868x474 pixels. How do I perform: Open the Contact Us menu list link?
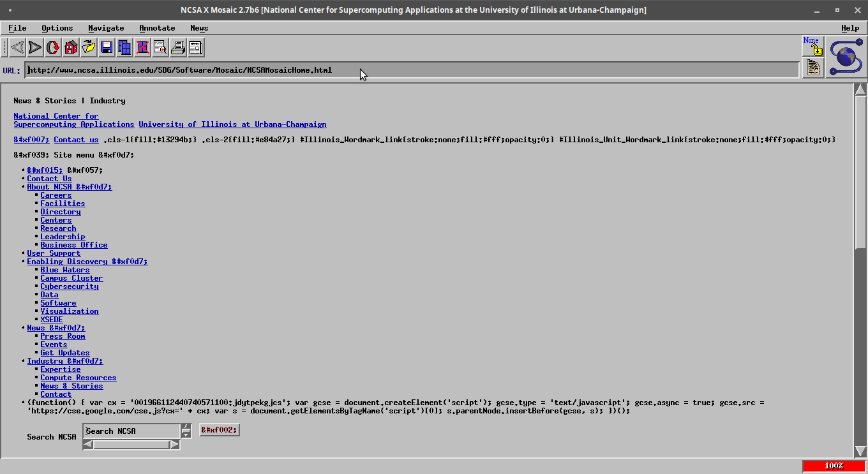coord(49,179)
